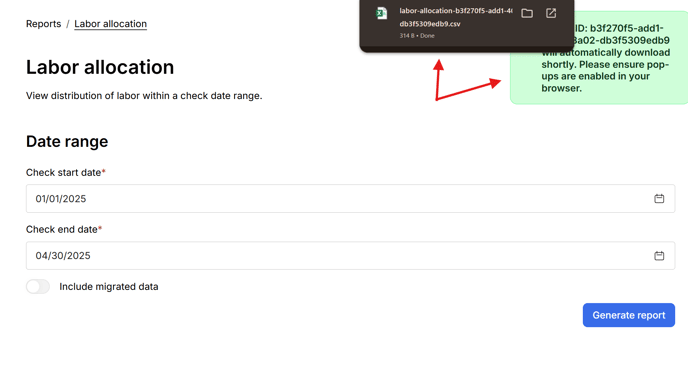The image size is (688, 381).
Task: Click the Excel file icon in download popup
Action: click(381, 13)
